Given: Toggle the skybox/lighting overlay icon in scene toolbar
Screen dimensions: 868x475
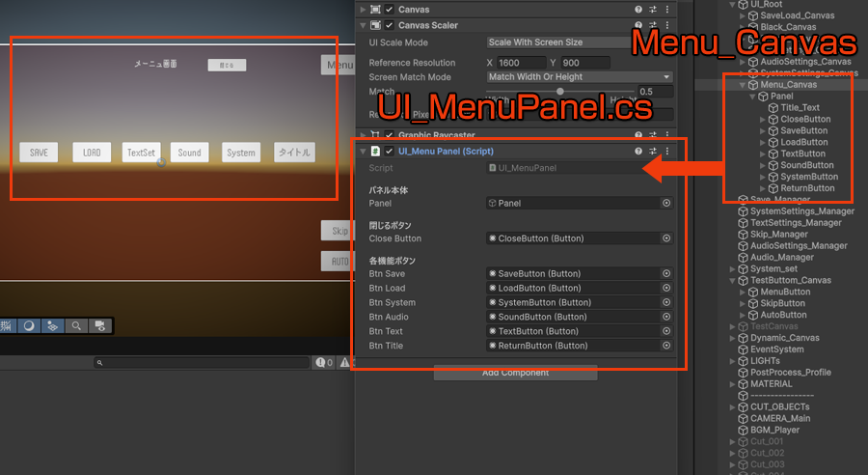Looking at the screenshot, I should (29, 326).
